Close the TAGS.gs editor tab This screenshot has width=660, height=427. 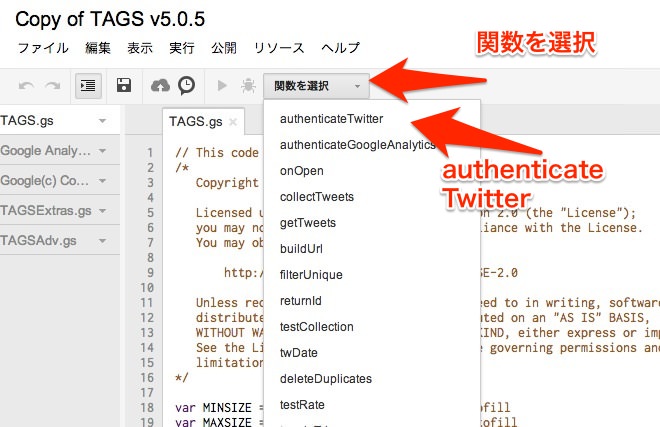[x=233, y=122]
